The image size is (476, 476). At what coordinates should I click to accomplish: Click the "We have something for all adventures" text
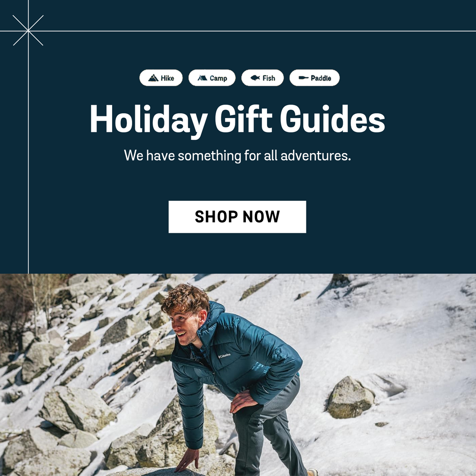point(238,156)
